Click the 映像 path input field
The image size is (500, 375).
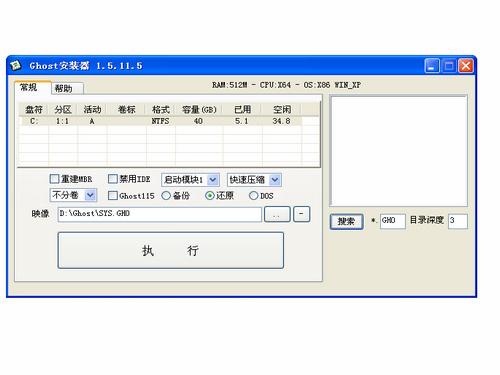[x=160, y=214]
